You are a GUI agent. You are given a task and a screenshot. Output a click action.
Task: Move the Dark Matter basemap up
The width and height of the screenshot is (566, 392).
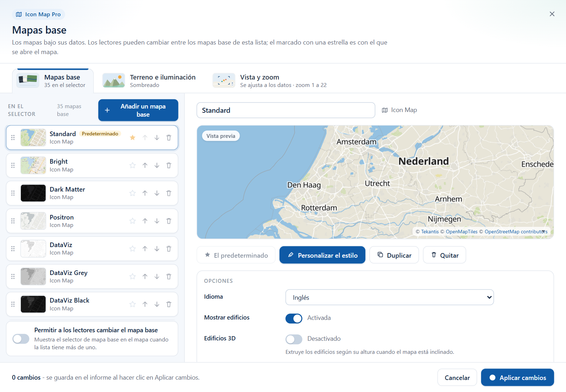(x=145, y=193)
